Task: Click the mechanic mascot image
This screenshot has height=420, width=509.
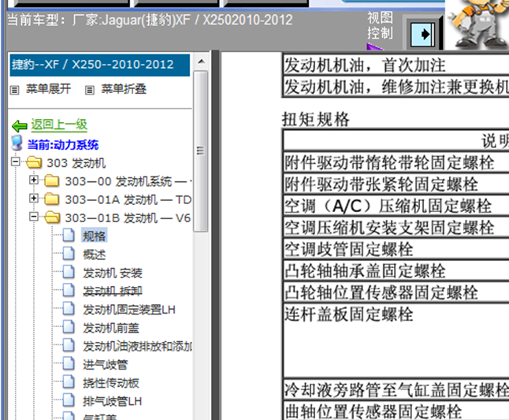Action: pos(477,24)
